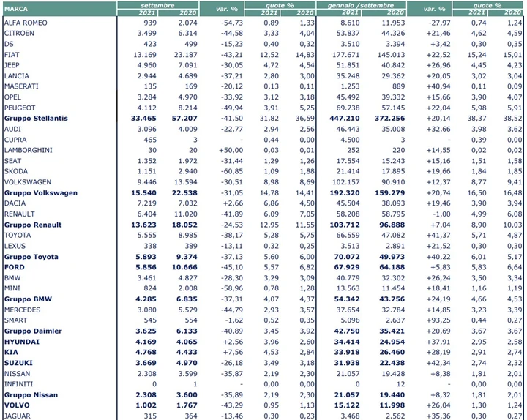
Task: Click the DACIA brand name
Action: click(x=15, y=203)
